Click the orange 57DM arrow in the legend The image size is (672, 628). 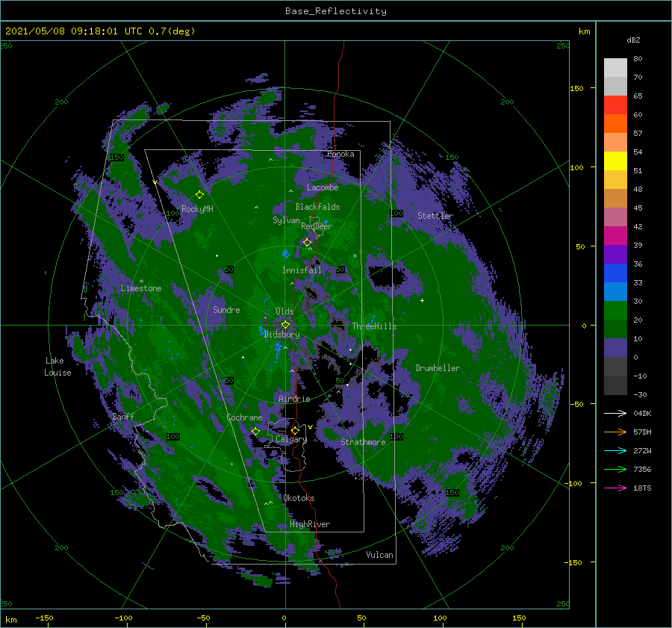615,432
